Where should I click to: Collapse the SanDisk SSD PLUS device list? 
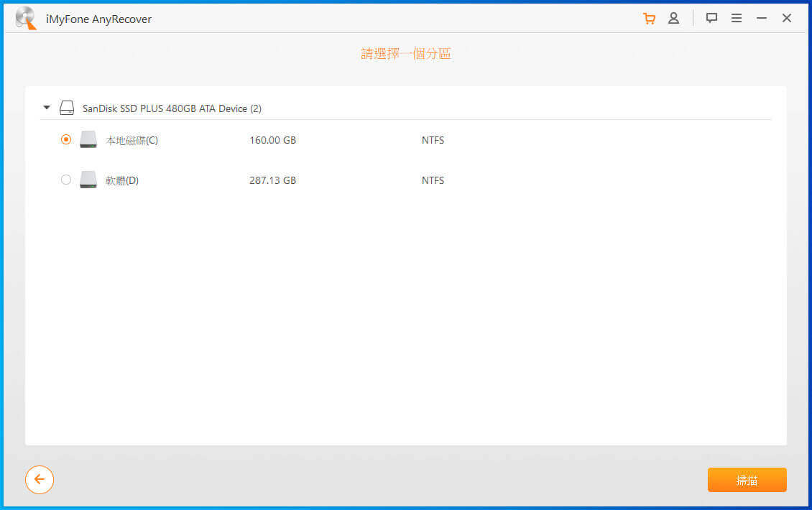(47, 108)
